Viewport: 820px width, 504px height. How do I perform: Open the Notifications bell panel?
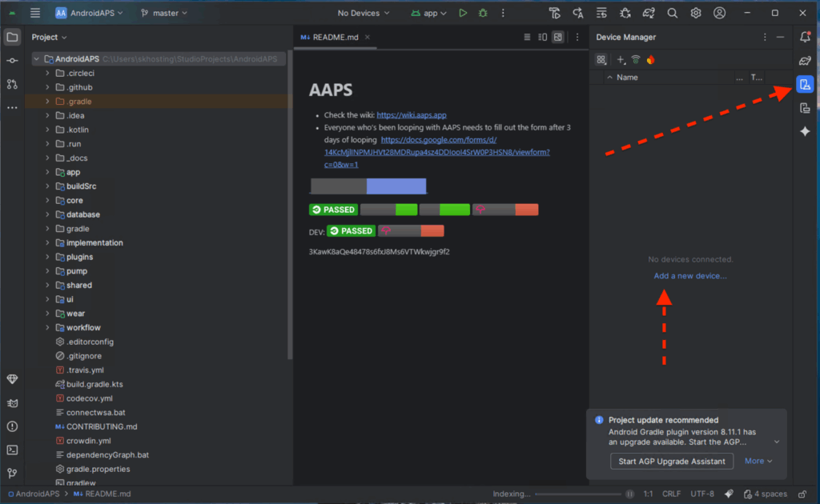pyautogui.click(x=805, y=37)
